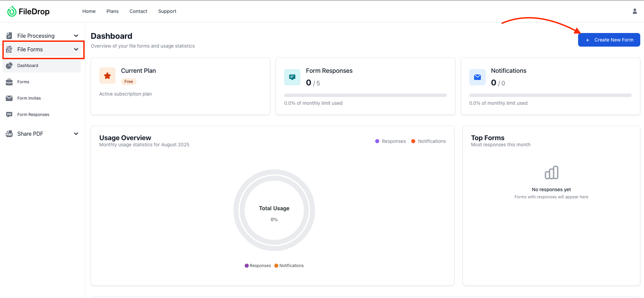Click the Create New Form button
Screen dimensions: 644x298
tap(609, 40)
